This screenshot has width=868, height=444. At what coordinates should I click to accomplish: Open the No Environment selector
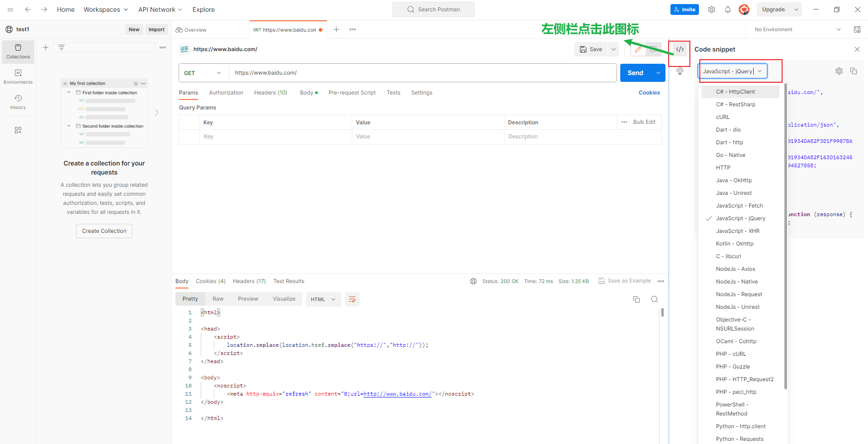click(x=797, y=29)
